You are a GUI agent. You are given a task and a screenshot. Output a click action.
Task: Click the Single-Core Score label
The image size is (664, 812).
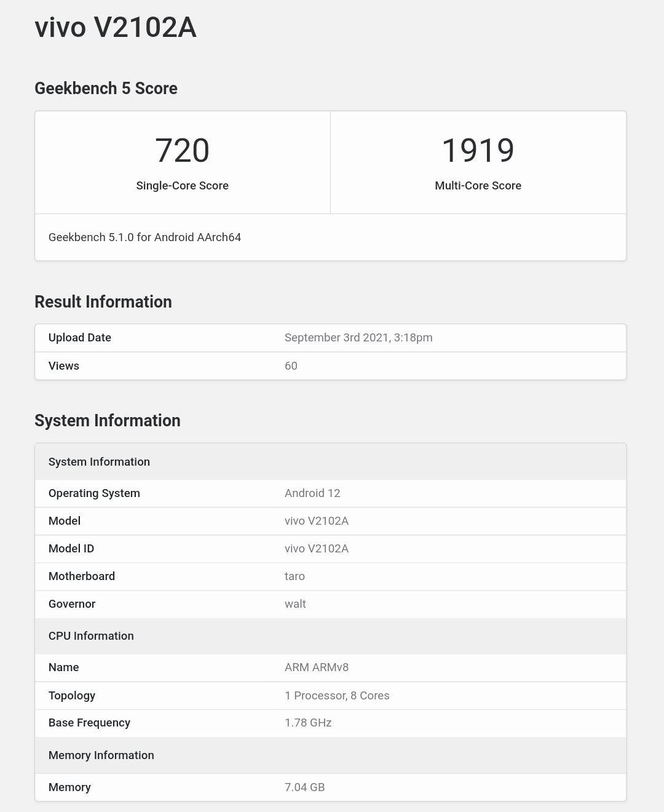pyautogui.click(x=182, y=186)
